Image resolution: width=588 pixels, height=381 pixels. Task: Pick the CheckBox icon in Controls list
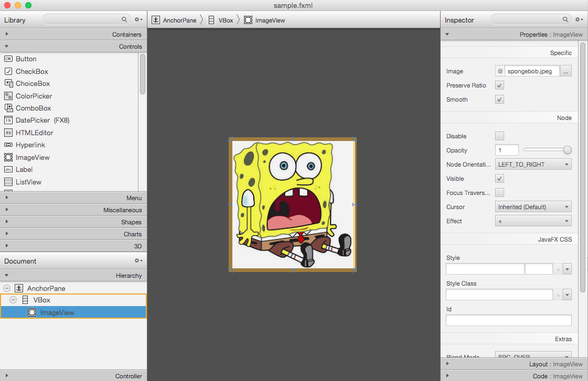click(8, 71)
